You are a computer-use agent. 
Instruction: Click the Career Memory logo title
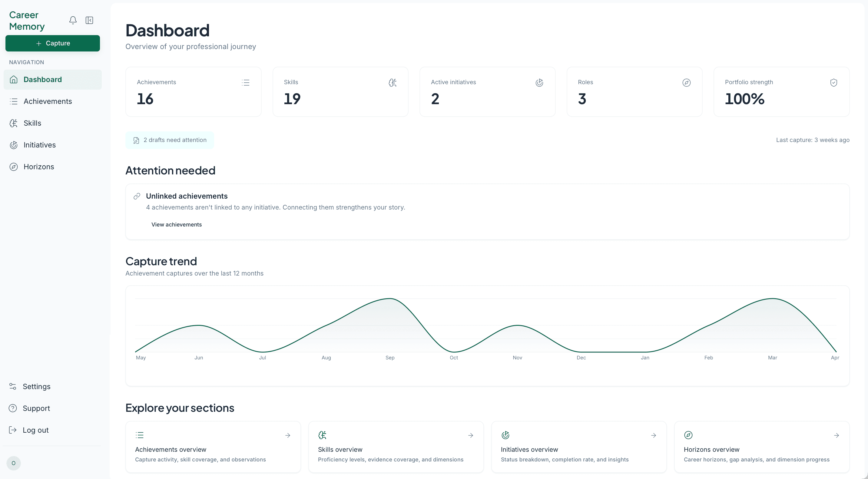[x=27, y=21]
